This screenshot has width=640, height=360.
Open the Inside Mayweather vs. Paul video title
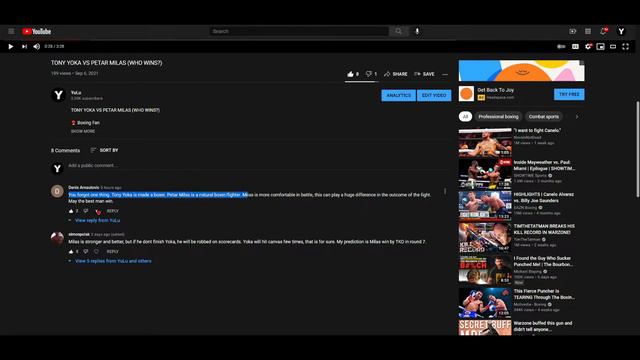tap(544, 165)
